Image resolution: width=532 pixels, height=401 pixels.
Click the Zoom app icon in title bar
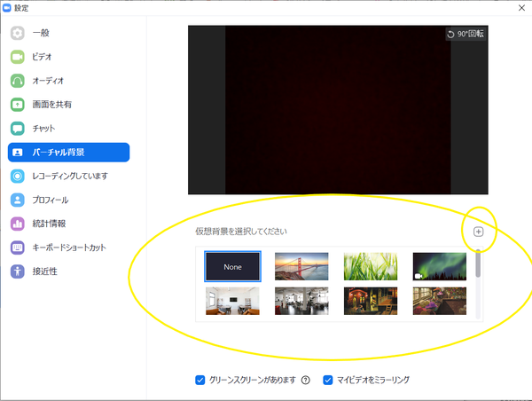[7, 7]
